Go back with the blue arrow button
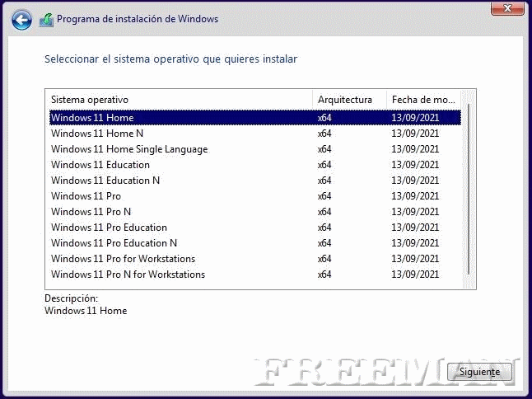 coord(21,20)
